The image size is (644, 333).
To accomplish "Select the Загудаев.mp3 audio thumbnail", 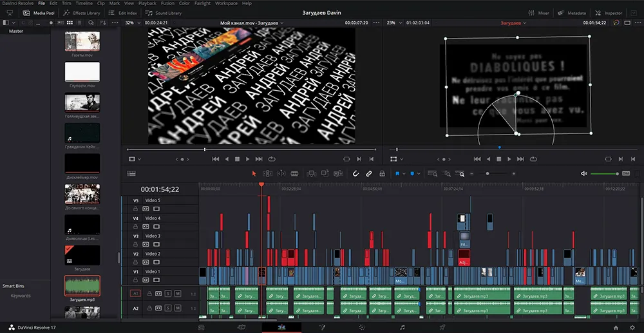I will click(x=82, y=286).
